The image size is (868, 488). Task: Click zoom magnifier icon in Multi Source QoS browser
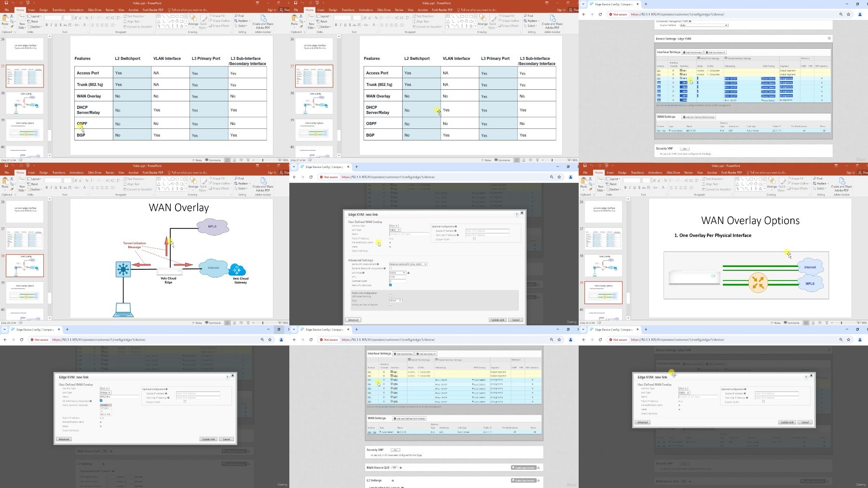(552, 339)
